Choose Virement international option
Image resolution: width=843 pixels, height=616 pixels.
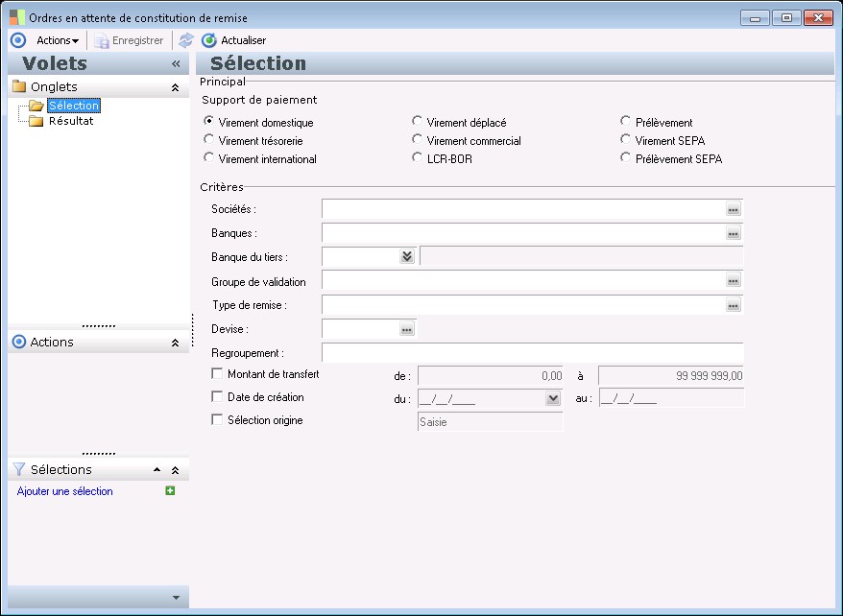[x=208, y=158]
